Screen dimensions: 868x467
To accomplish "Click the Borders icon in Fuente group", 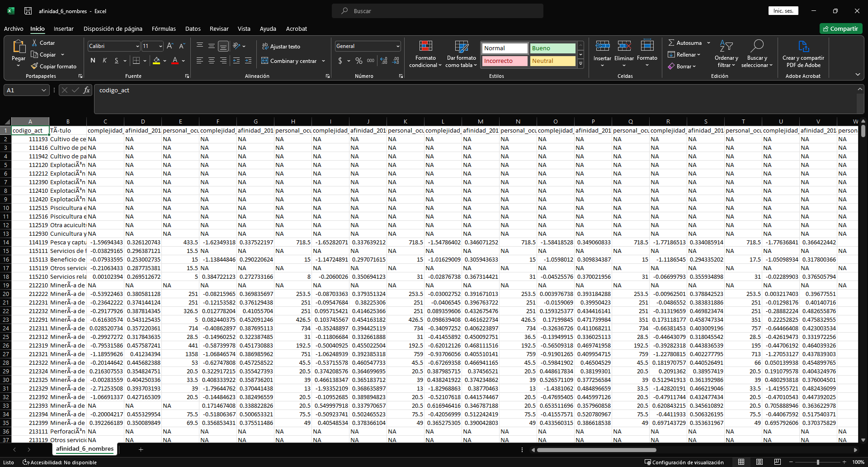I will [136, 61].
